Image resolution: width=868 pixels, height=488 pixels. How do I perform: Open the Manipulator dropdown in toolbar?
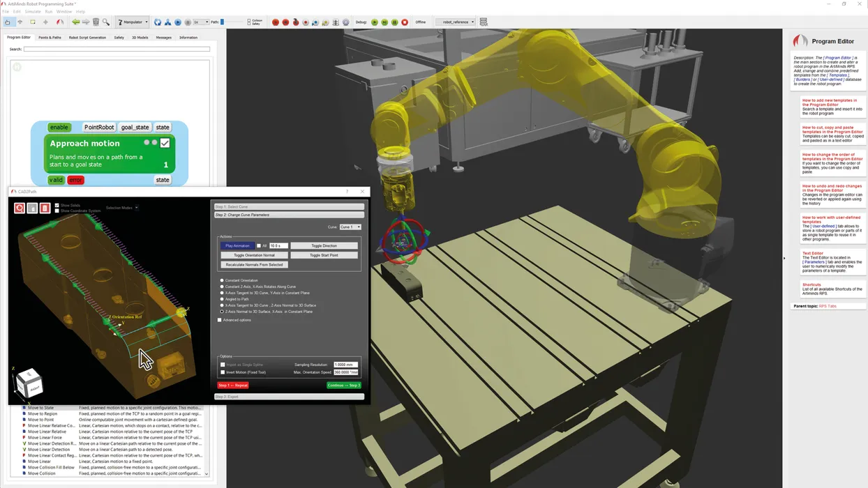click(133, 22)
